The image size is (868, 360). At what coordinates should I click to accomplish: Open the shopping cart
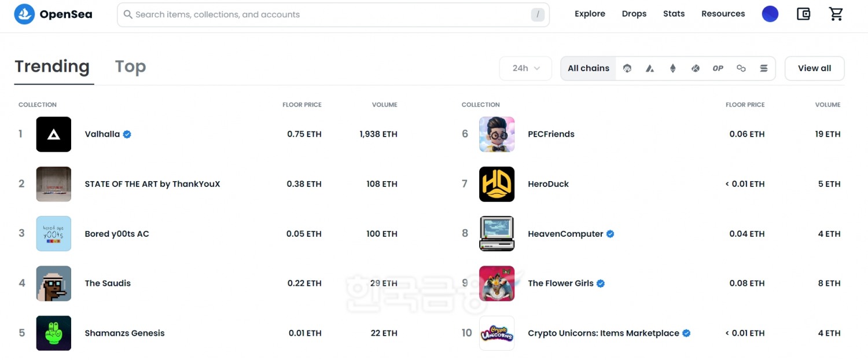coord(836,14)
